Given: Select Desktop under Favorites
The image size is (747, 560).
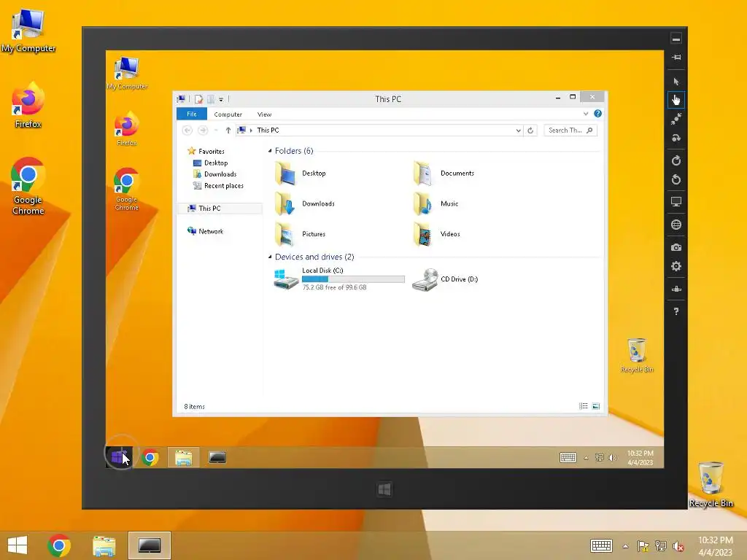Looking at the screenshot, I should pyautogui.click(x=216, y=163).
